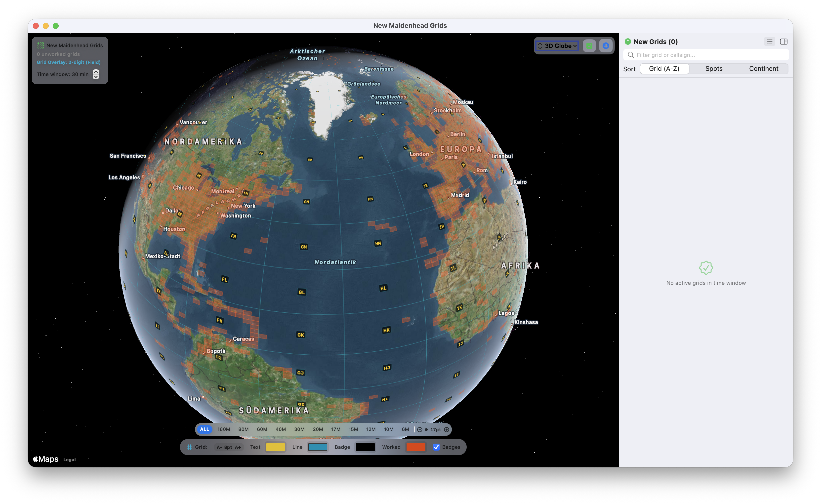Open the orange Worked color swatch
Image resolution: width=821 pixels, height=504 pixels.
click(416, 447)
